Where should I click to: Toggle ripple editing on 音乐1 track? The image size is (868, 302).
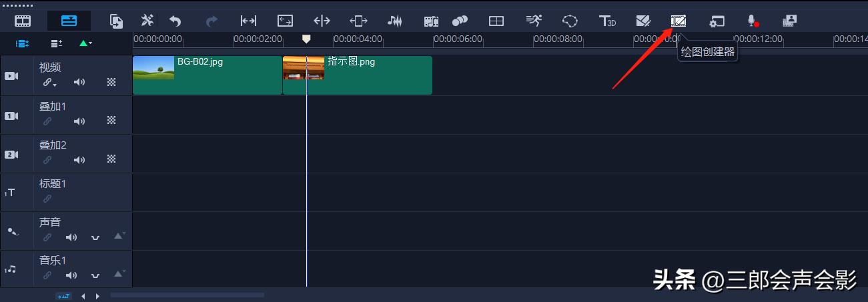(47, 275)
